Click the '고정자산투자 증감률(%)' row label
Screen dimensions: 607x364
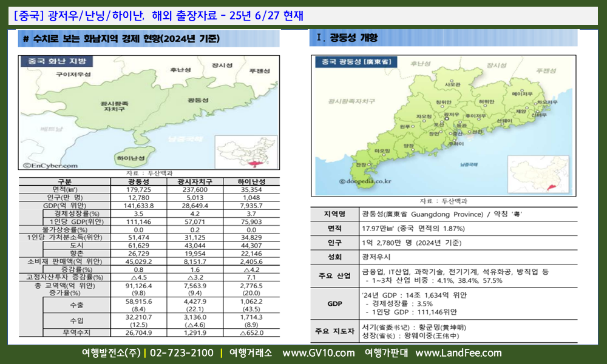tap(65, 277)
